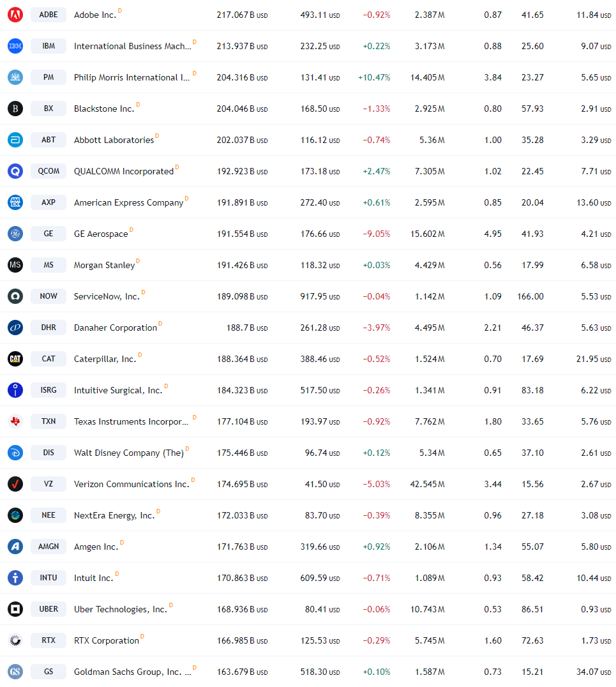This screenshot has width=616, height=687.
Task: Click the QUALCOMM logo icon
Action: pyautogui.click(x=15, y=171)
